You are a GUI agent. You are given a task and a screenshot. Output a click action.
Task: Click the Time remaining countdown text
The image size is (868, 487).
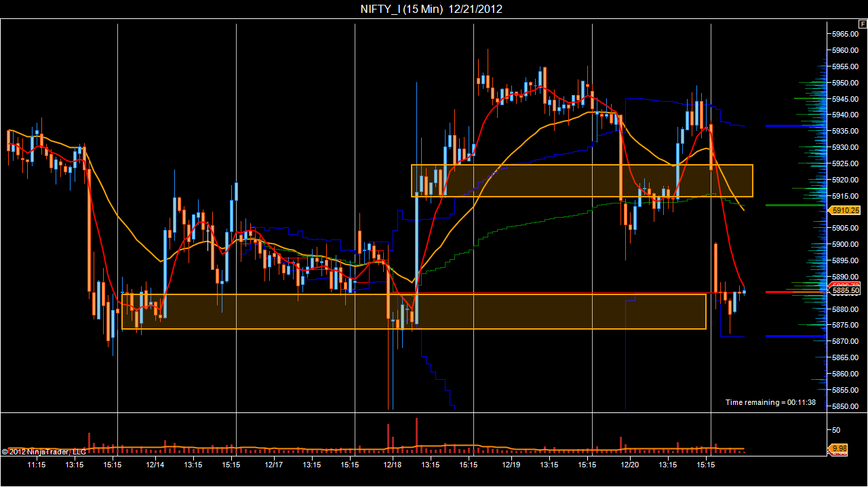tap(770, 402)
